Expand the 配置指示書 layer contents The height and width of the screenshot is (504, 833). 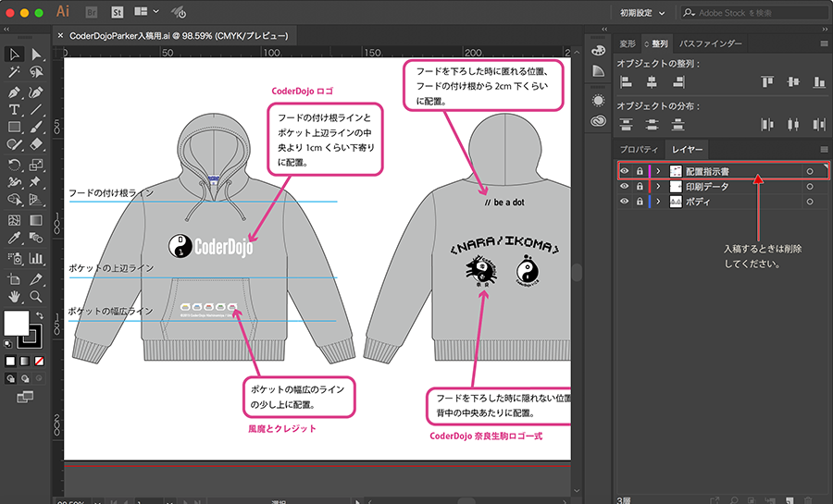(x=658, y=171)
